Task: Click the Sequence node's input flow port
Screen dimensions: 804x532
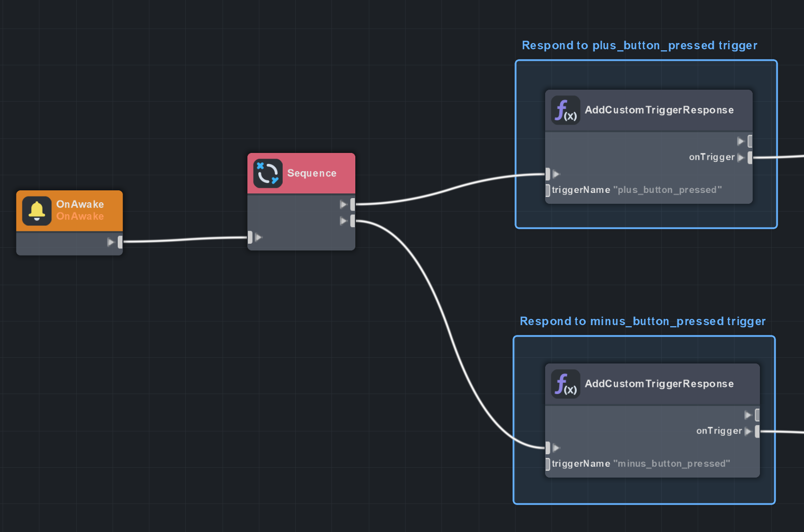Action: pos(250,237)
